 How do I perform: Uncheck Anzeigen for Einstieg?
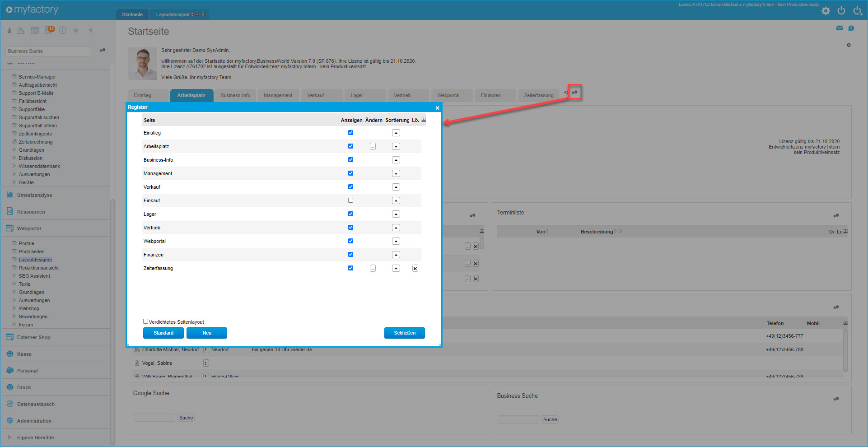click(x=350, y=133)
